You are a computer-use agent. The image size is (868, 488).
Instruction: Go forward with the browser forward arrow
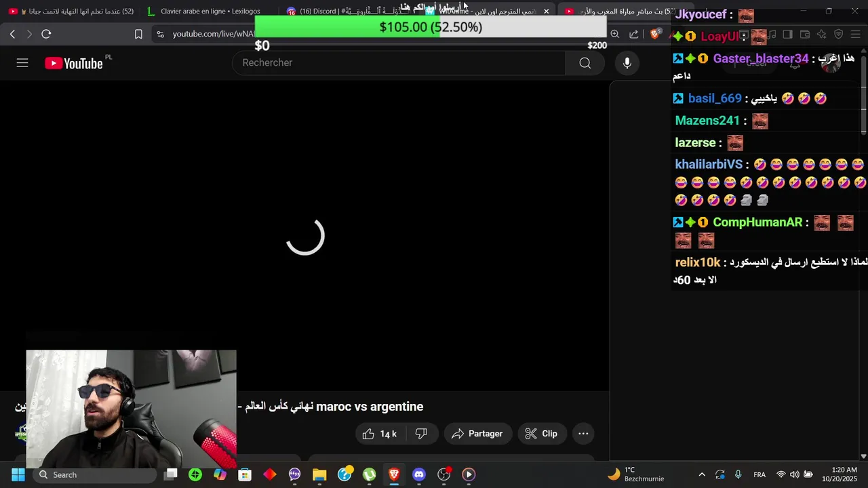29,34
